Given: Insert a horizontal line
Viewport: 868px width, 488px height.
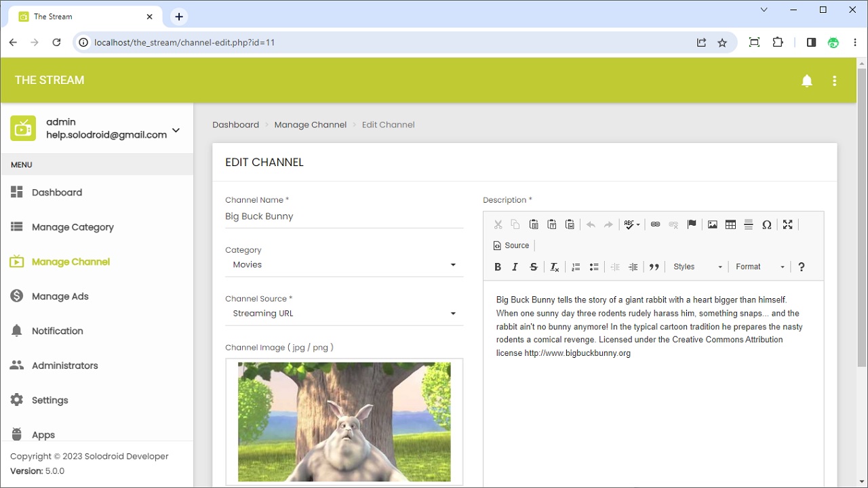Looking at the screenshot, I should [x=749, y=225].
